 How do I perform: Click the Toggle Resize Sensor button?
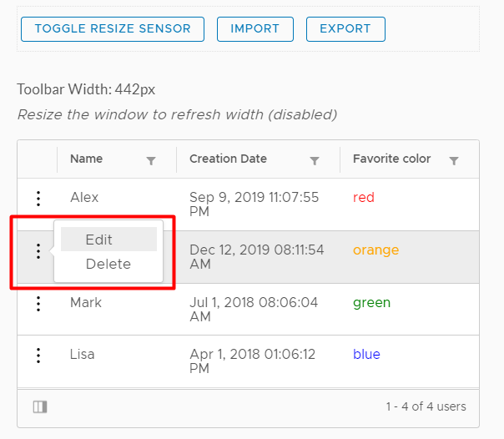point(112,28)
